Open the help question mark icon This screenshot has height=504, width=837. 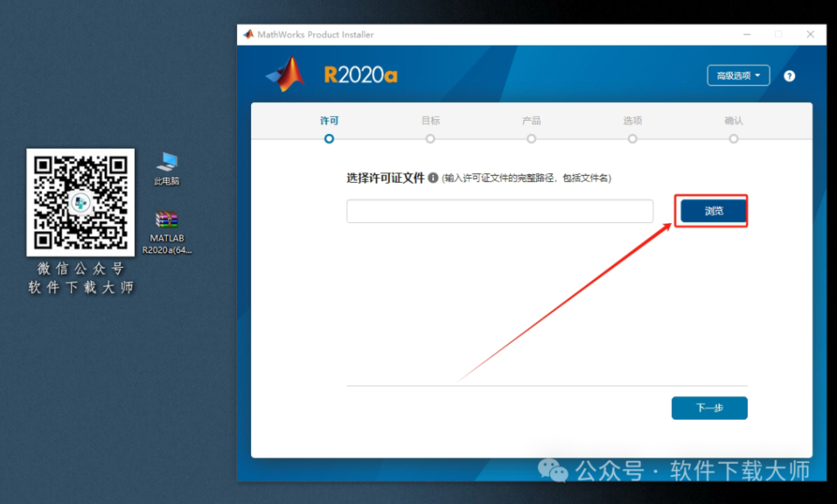789,75
